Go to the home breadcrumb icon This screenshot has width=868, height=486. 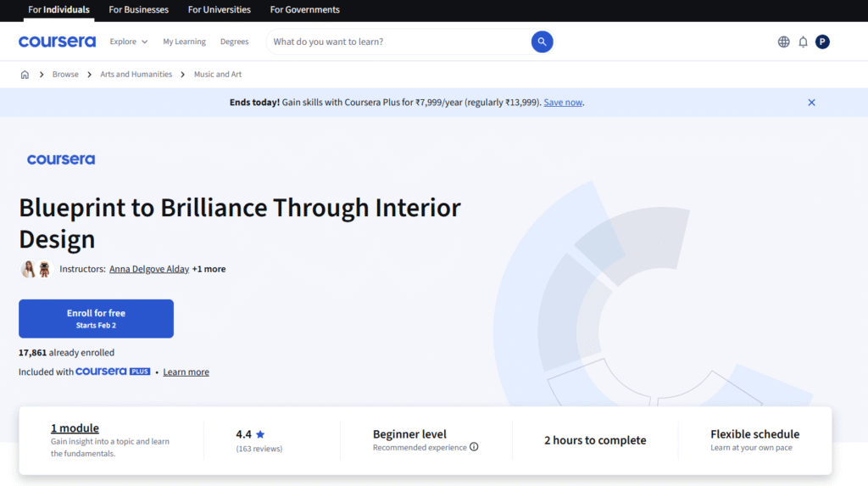tap(25, 75)
